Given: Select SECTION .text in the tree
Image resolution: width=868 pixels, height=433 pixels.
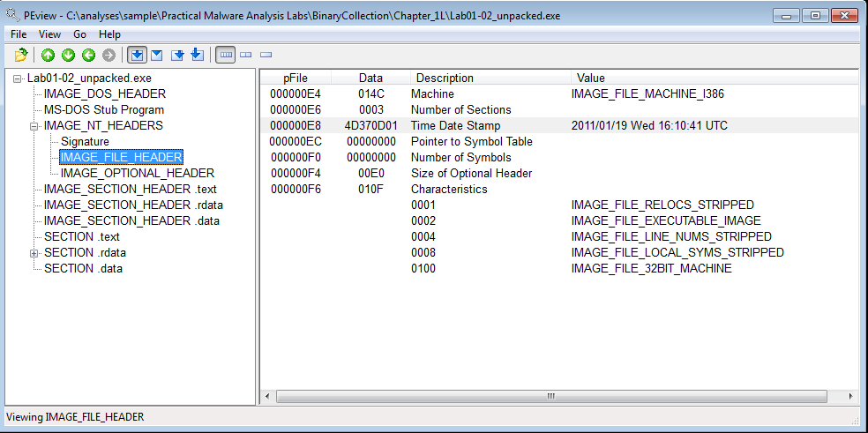Looking at the screenshot, I should point(82,237).
